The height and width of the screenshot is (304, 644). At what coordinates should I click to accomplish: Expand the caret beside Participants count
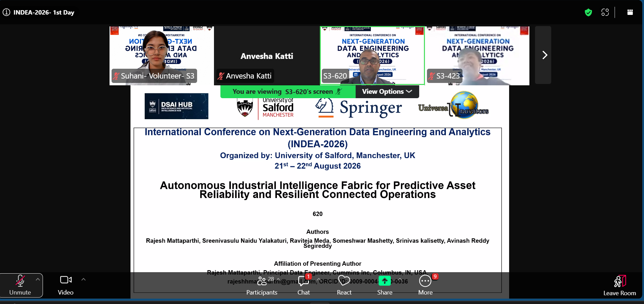(x=278, y=280)
